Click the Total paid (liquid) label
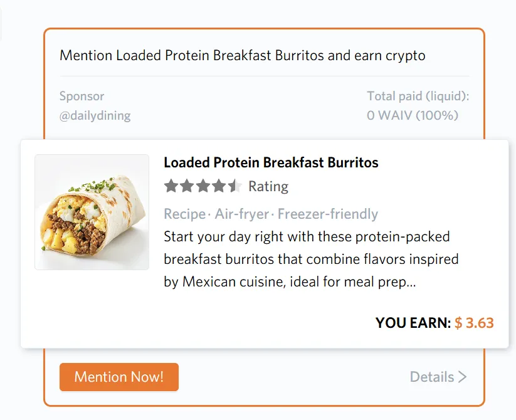This screenshot has width=516, height=420. (418, 96)
